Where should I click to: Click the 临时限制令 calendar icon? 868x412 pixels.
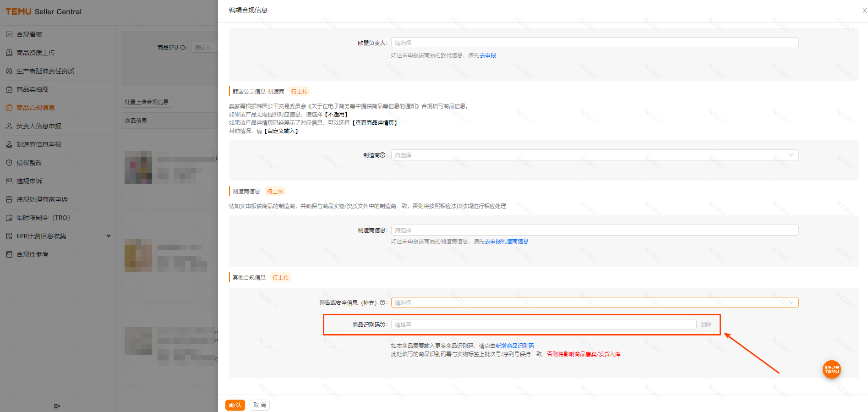[x=9, y=218]
